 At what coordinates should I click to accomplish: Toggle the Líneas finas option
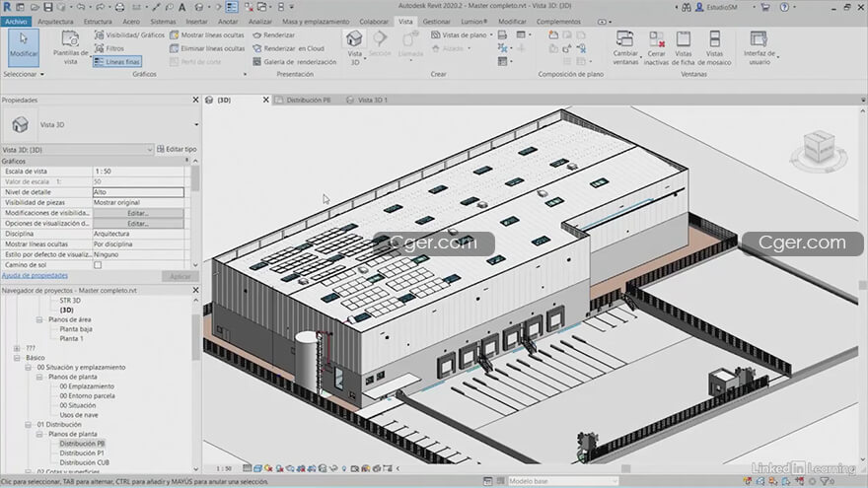116,61
